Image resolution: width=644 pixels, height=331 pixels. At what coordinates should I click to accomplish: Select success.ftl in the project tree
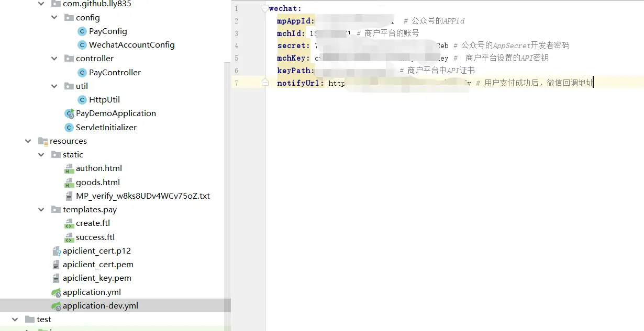click(x=95, y=237)
